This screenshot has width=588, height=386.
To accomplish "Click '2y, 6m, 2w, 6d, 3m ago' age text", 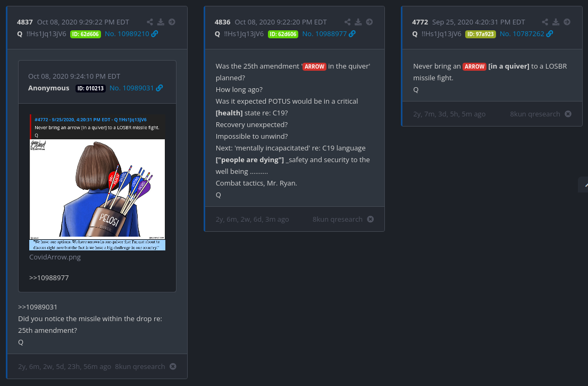I will [252, 220].
